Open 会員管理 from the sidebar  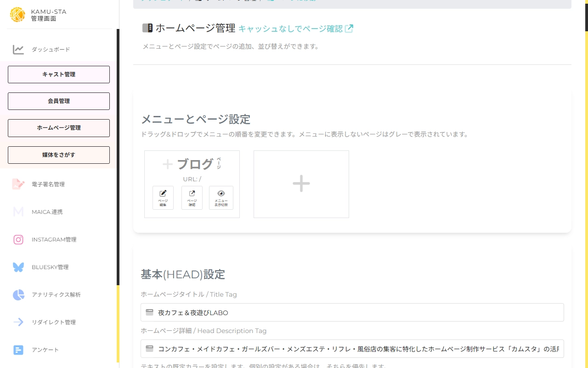click(59, 101)
